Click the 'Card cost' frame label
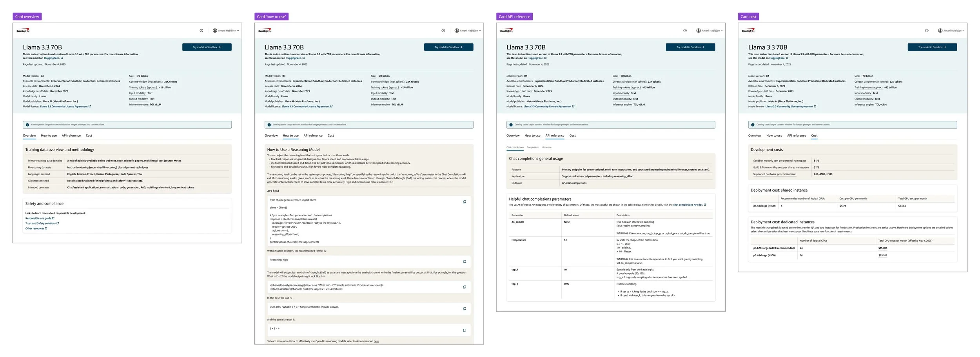This screenshot has width=980, height=357. pyautogui.click(x=748, y=16)
